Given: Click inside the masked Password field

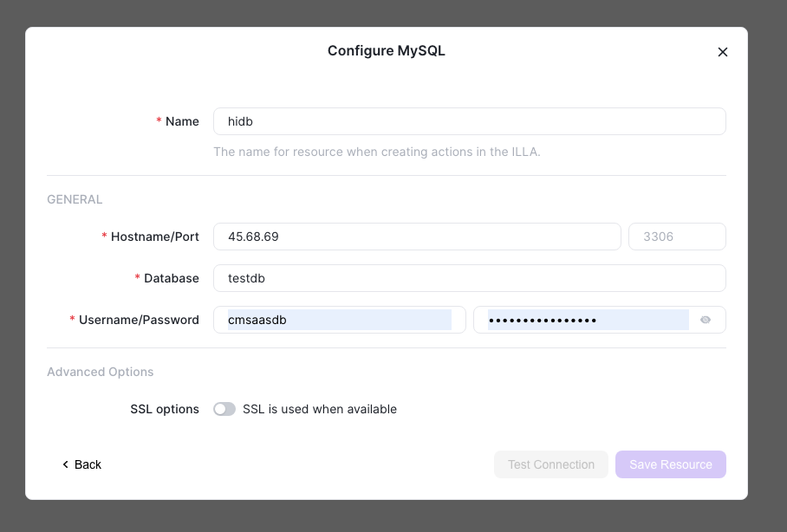Looking at the screenshot, I should coord(589,320).
